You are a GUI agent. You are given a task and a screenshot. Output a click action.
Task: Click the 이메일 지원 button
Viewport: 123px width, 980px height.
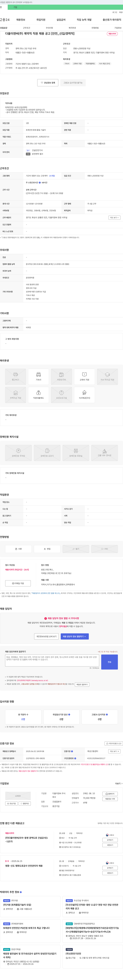[18, 583]
